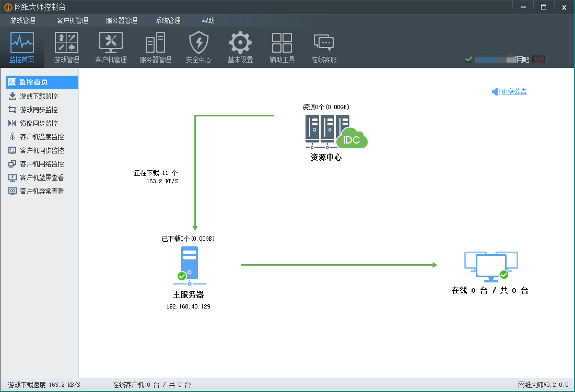Select 客户机异常查看 in the sidebar

click(x=42, y=191)
